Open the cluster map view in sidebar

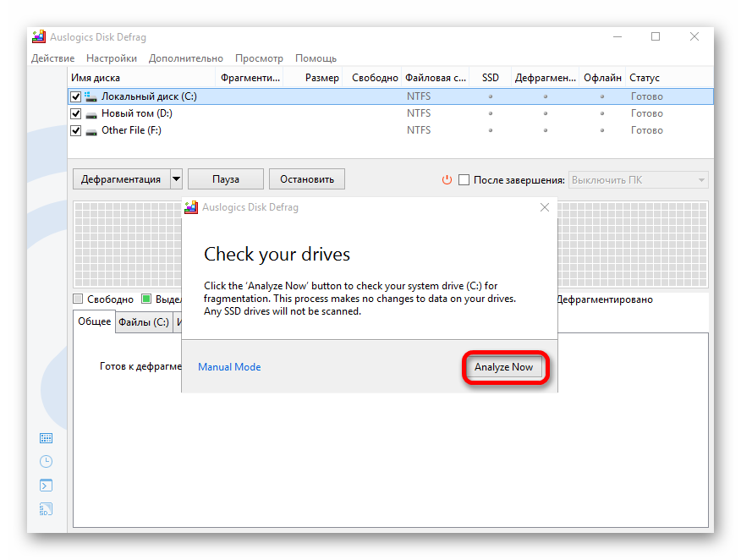click(46, 438)
